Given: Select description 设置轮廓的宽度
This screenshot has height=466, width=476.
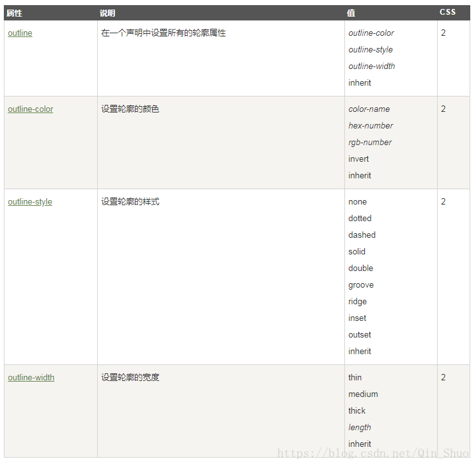Looking at the screenshot, I should coord(130,377).
